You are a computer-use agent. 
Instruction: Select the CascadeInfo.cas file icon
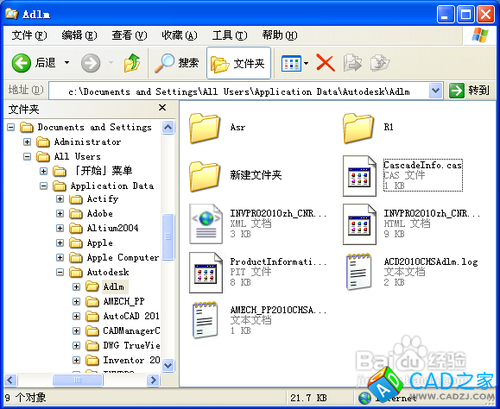[x=359, y=176]
